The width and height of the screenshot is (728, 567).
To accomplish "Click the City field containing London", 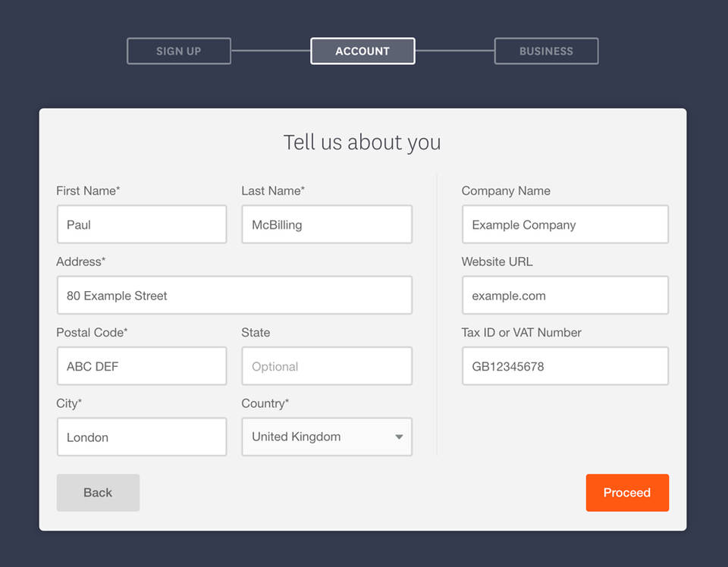I will (142, 437).
